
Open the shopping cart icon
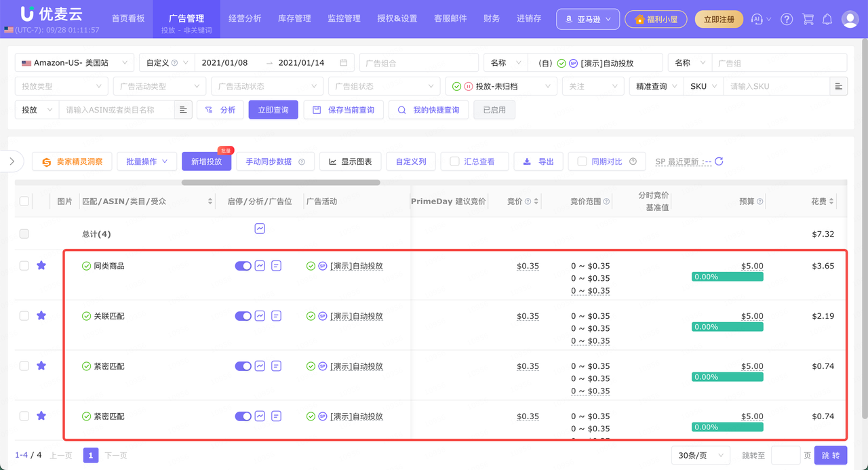(x=808, y=20)
